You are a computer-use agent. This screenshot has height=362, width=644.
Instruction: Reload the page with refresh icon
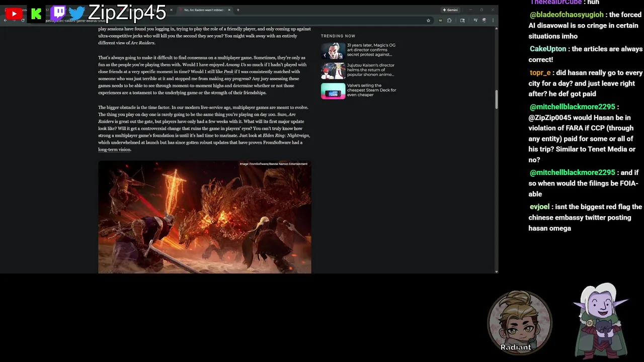[x=23, y=21]
